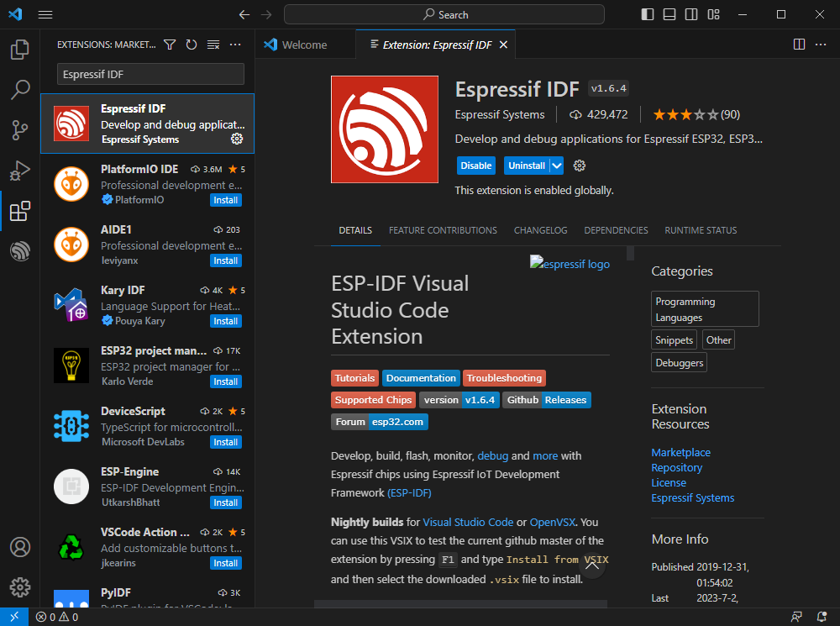Image resolution: width=840 pixels, height=626 pixels.
Task: Open the Supported Chips badge
Action: tap(374, 400)
